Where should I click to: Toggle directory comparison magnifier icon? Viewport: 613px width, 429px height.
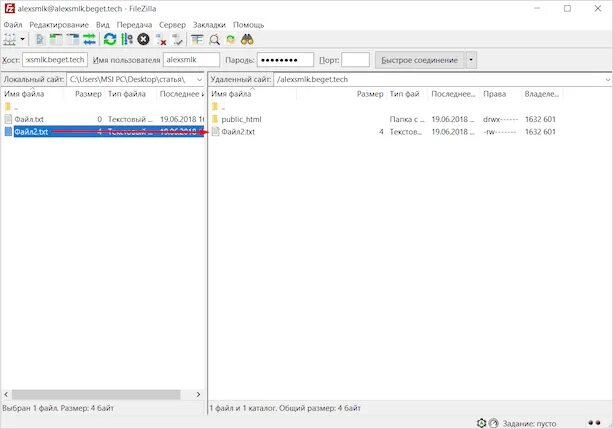[x=214, y=39]
